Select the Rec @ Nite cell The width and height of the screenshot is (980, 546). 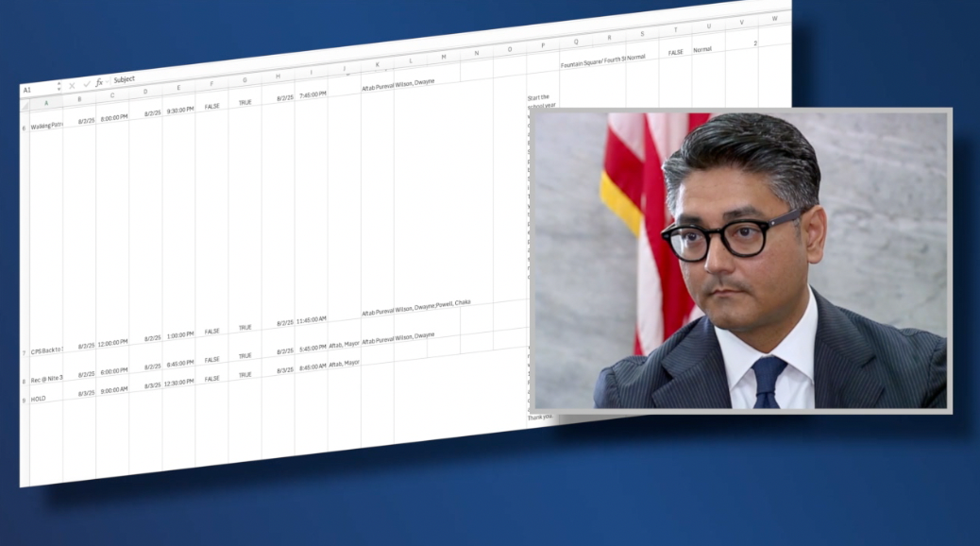coord(47,379)
